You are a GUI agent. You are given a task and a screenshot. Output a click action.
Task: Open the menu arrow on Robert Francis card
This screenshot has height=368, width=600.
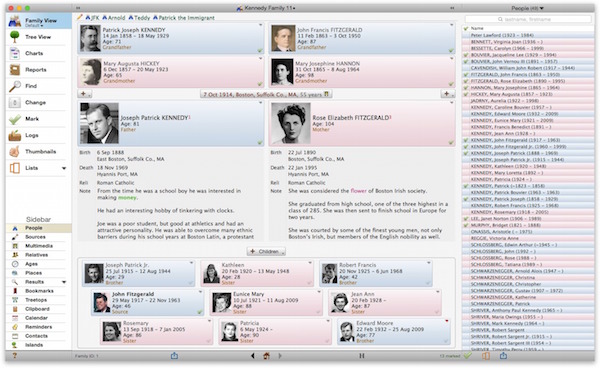pyautogui.click(x=429, y=263)
